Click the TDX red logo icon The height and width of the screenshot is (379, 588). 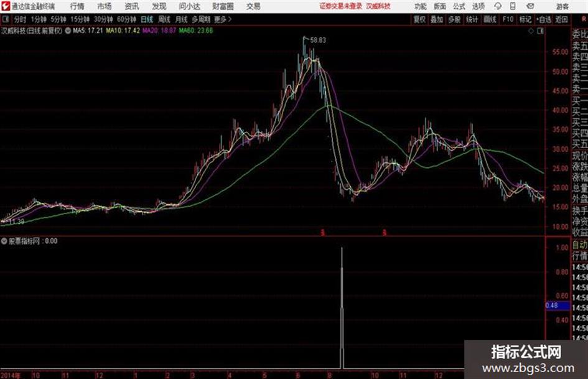[6, 6]
